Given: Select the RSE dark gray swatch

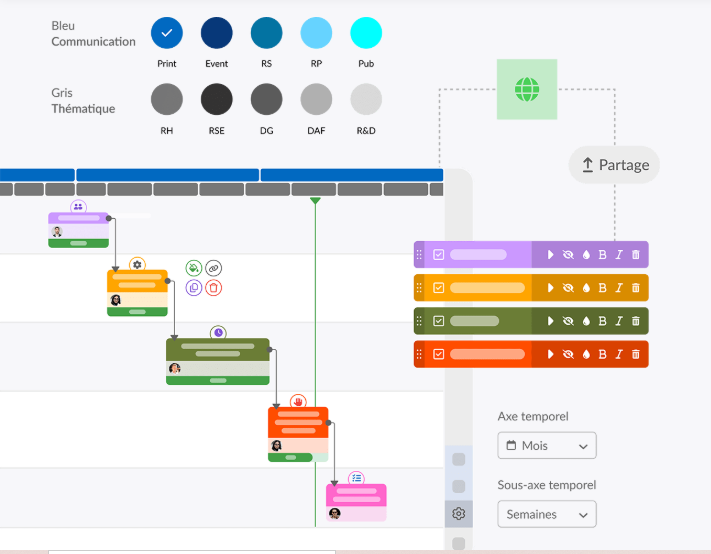Looking at the screenshot, I should 216,99.
